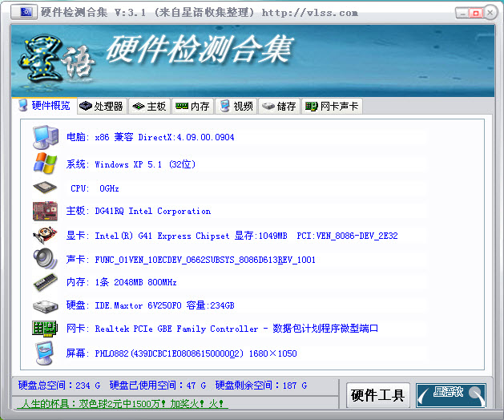This screenshot has width=504, height=420.
Task: Minimize the hardware detection window
Action: pyautogui.click(x=462, y=13)
